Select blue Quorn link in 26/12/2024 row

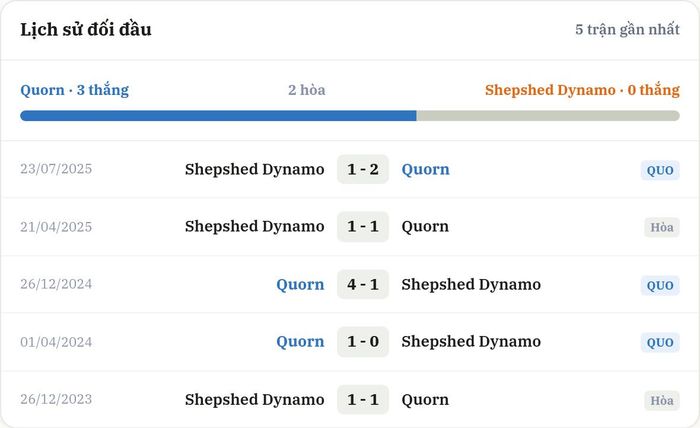[300, 285]
